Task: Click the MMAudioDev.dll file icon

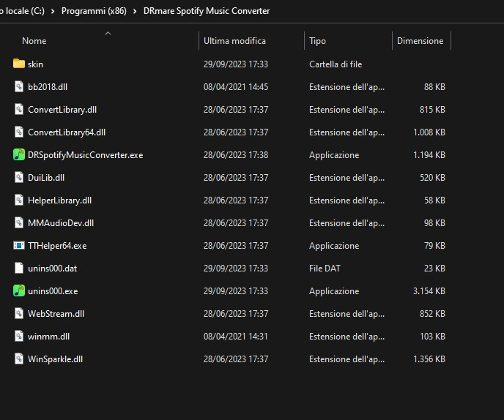Action: pos(19,223)
